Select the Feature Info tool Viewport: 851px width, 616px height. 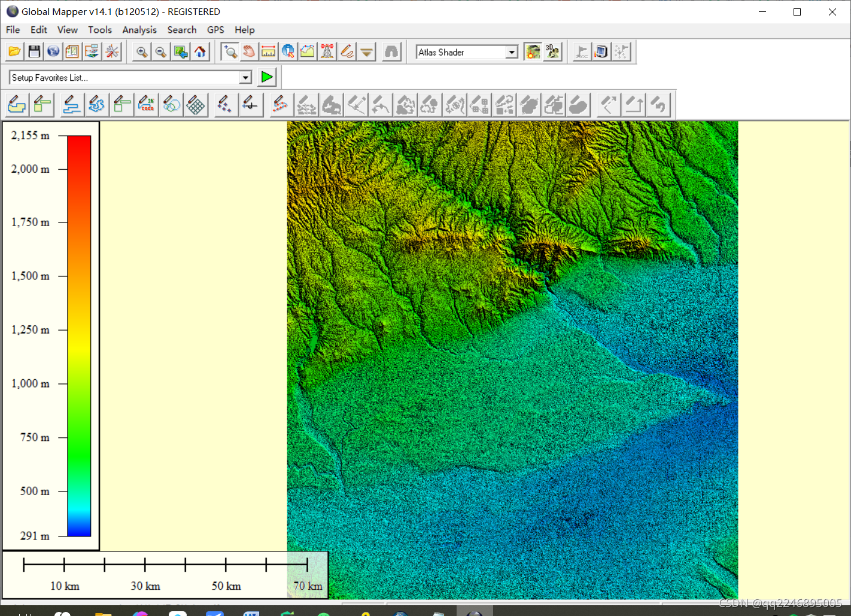(x=288, y=52)
